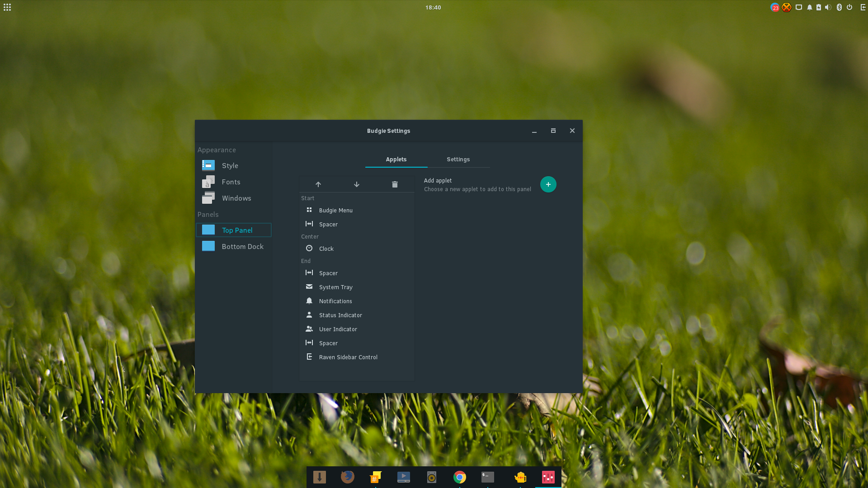Select the Clock applet row

click(357, 249)
